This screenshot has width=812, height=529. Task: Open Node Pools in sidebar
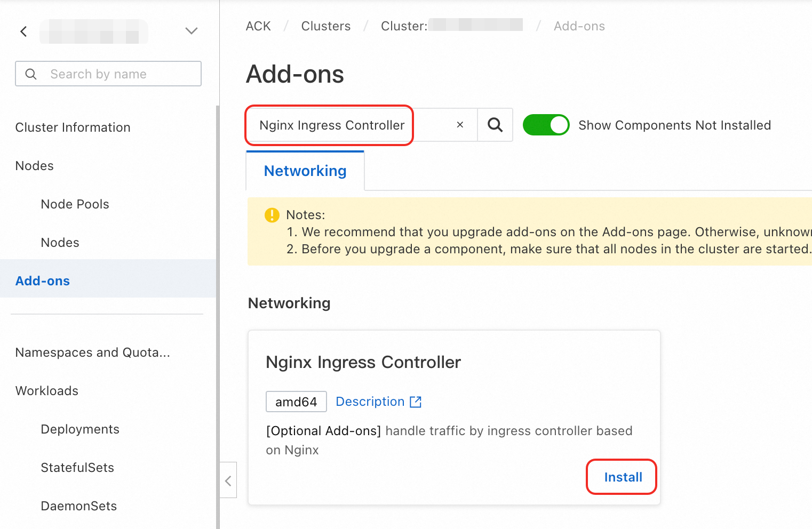tap(75, 204)
